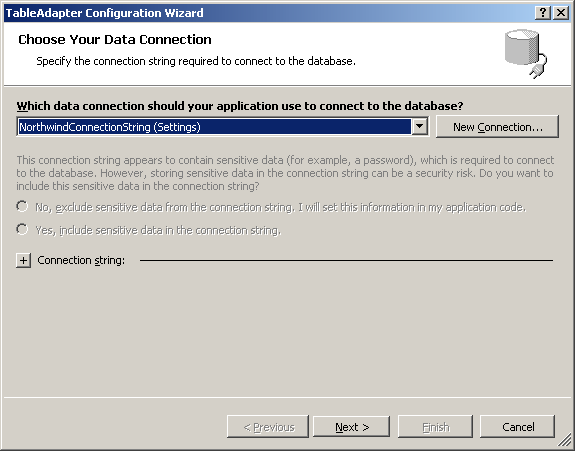Image resolution: width=575 pixels, height=451 pixels.
Task: Click the New Connection... button
Action: coord(497,127)
